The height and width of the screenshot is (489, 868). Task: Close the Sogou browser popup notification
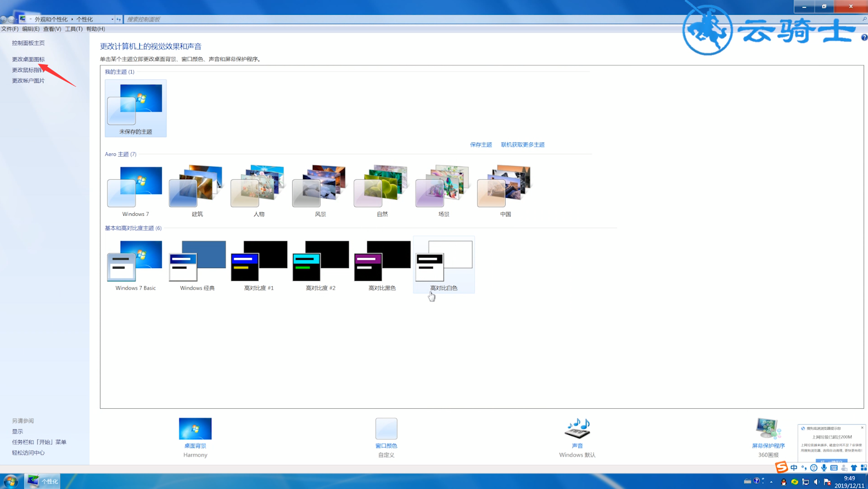coord(862,427)
